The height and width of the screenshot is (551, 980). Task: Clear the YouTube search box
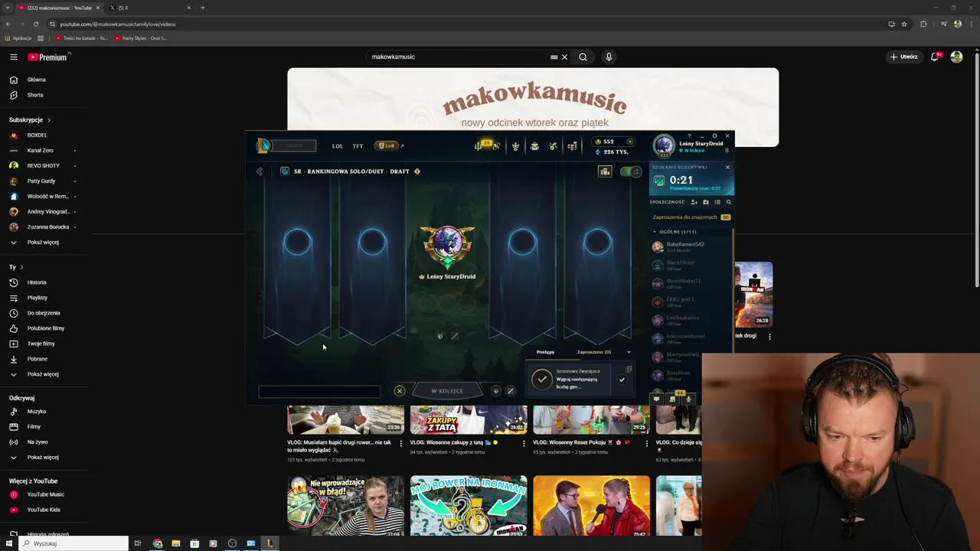565,57
